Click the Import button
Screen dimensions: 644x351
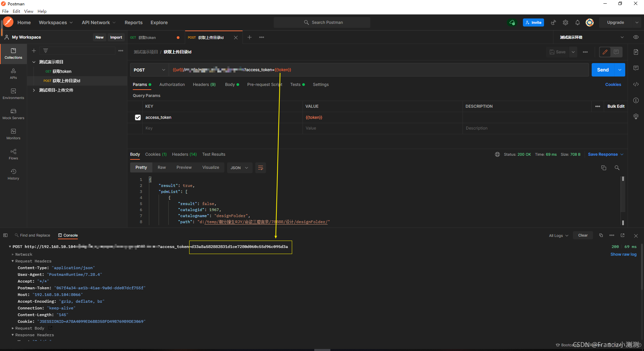116,37
